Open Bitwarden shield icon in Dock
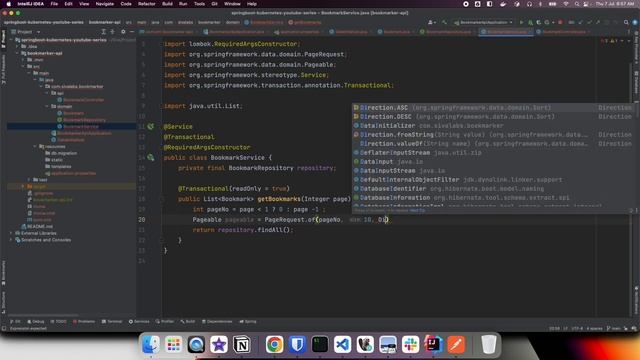 coord(297,344)
